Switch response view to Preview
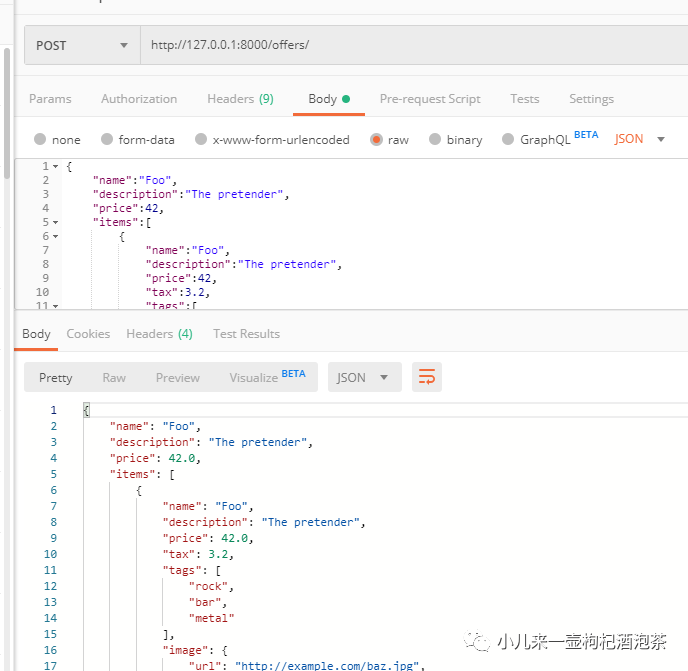 point(178,377)
